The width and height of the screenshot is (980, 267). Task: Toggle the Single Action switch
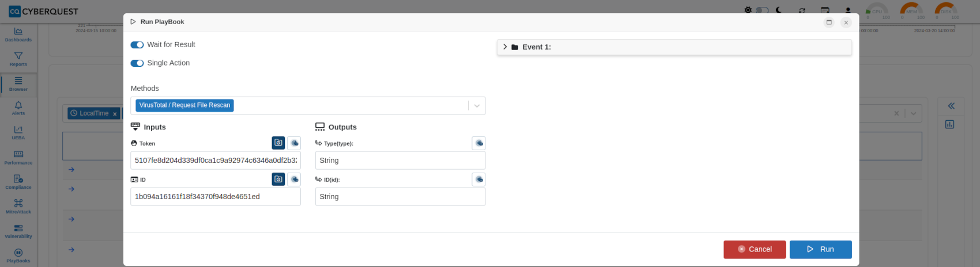[x=137, y=63]
